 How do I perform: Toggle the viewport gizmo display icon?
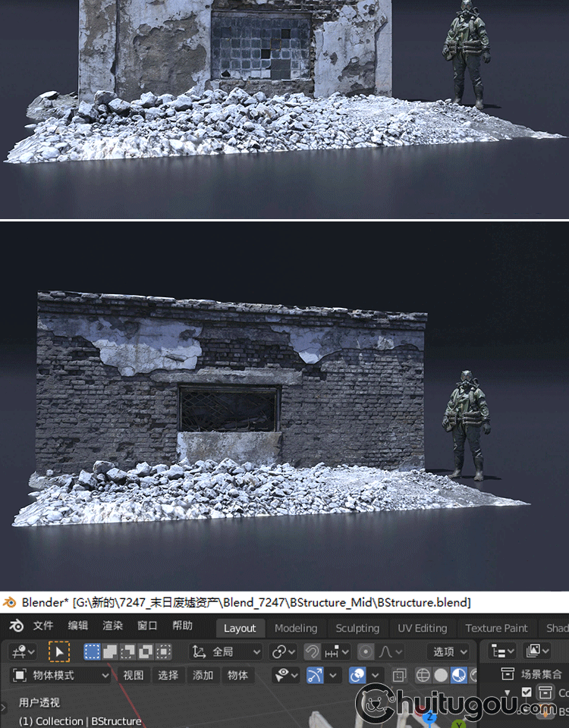tap(315, 675)
